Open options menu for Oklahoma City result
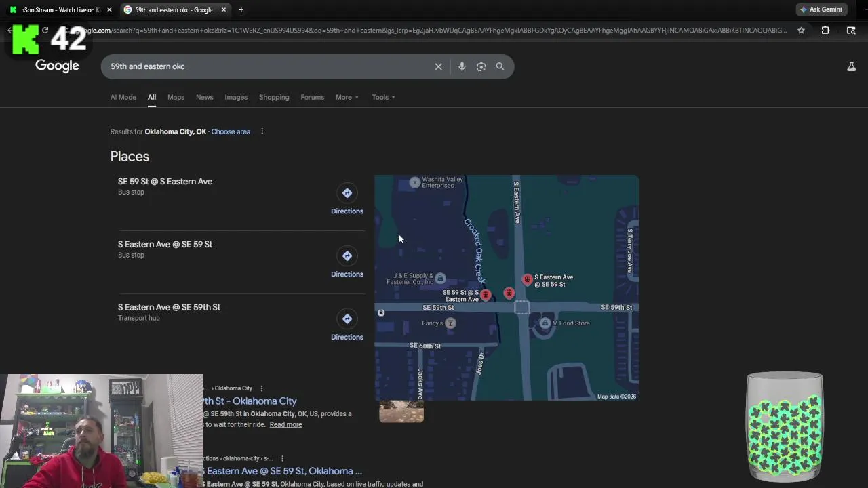This screenshot has width=868, height=488. pyautogui.click(x=262, y=388)
